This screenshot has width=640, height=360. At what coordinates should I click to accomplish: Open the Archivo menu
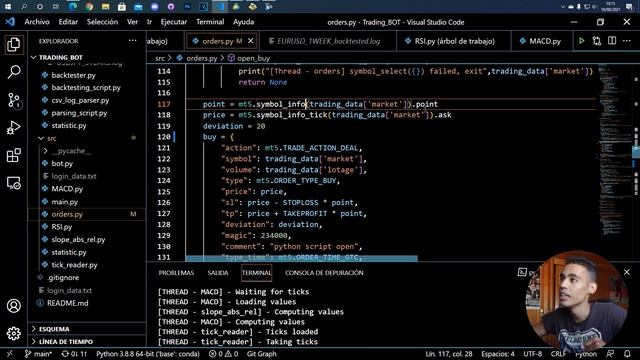(37, 22)
